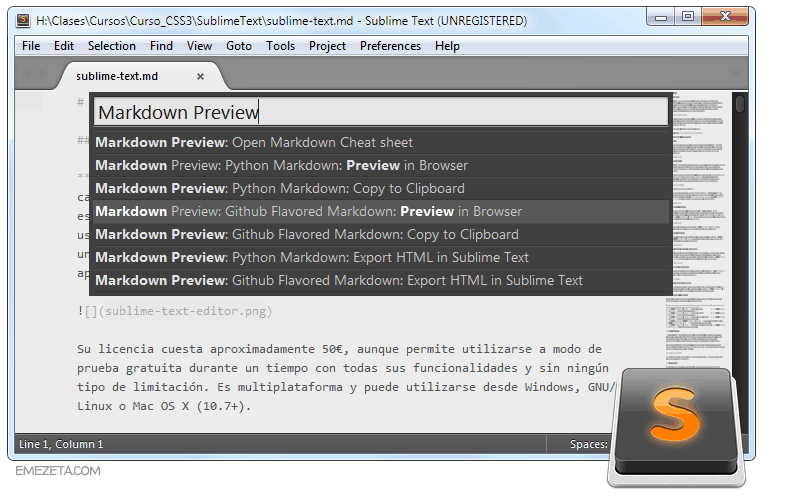The width and height of the screenshot is (800, 498).
Task: Open the Project menu
Action: click(x=327, y=46)
